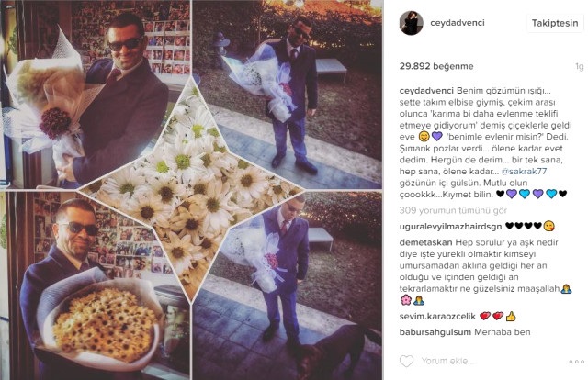
Task: Toggle the Takiptesin following button
Action: click(x=555, y=23)
